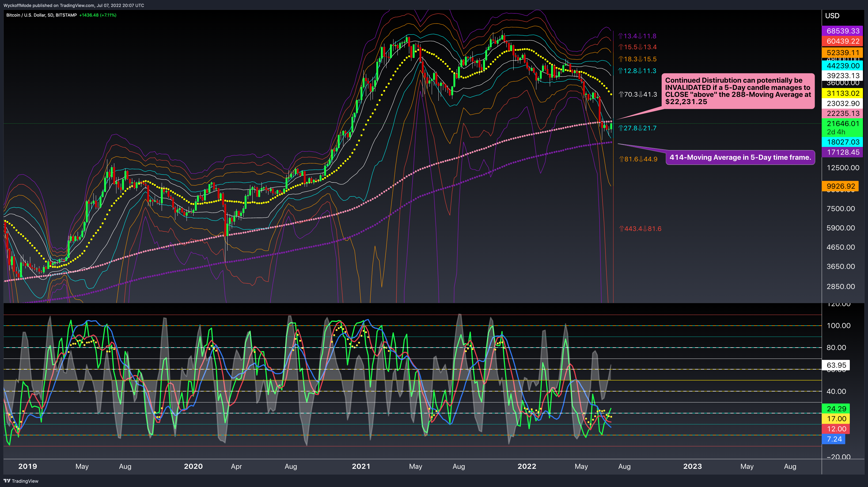This screenshot has height=487, width=868.
Task: Click the 23032.90 white price label
Action: click(842, 103)
